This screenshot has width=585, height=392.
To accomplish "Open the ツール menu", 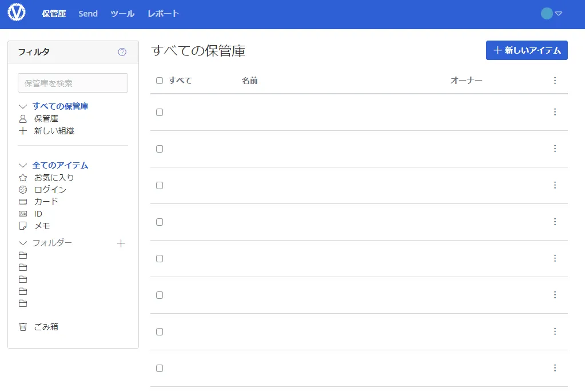I will [x=122, y=14].
